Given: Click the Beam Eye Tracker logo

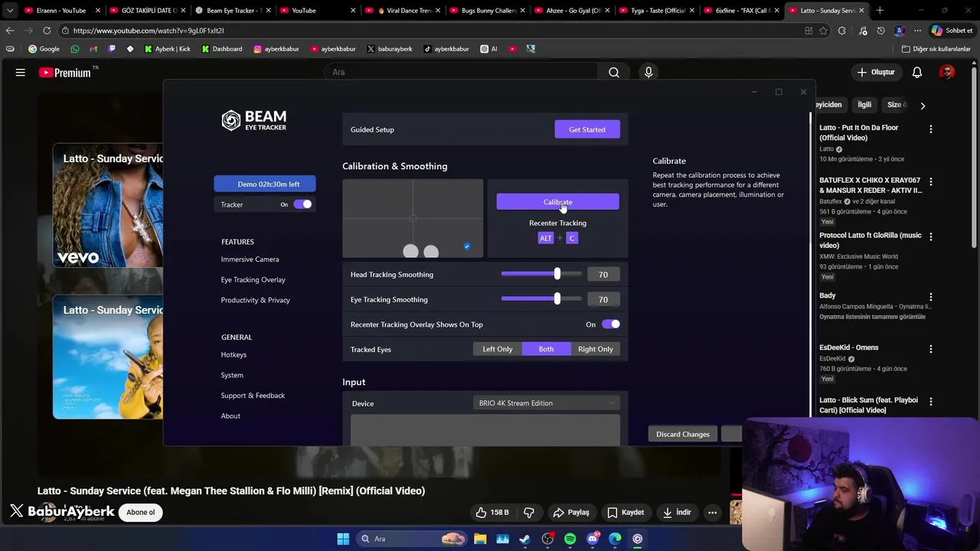Looking at the screenshot, I should point(254,120).
